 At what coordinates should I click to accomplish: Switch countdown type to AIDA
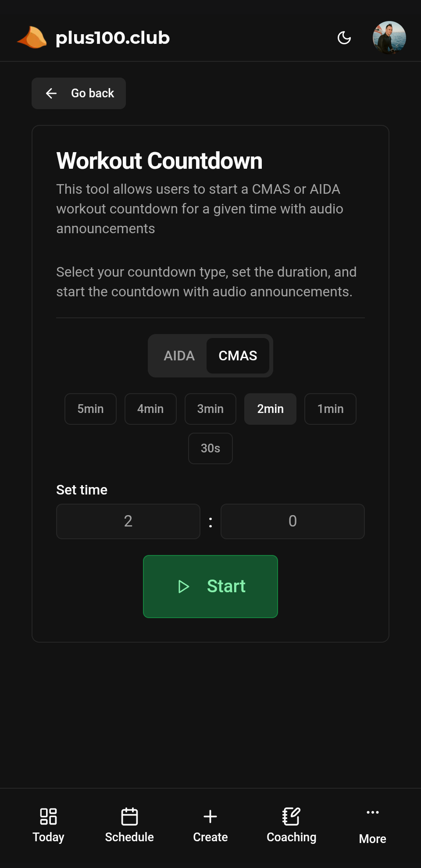pos(179,356)
